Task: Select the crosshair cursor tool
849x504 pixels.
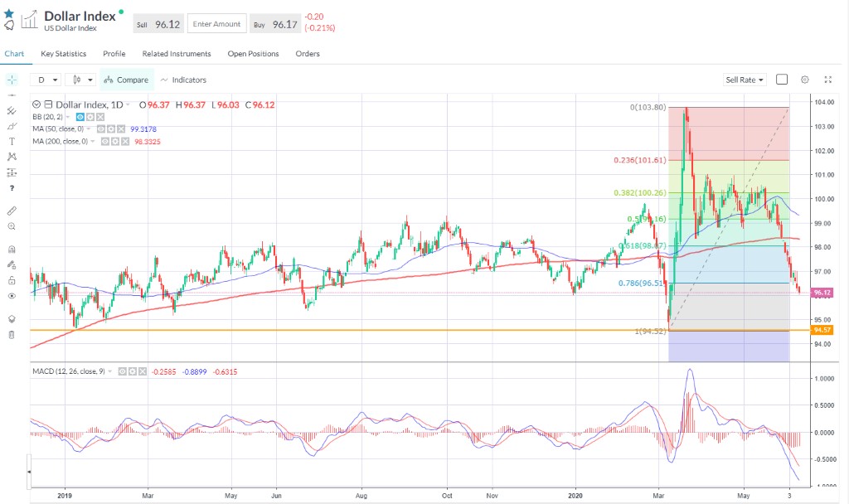Action: pos(12,80)
